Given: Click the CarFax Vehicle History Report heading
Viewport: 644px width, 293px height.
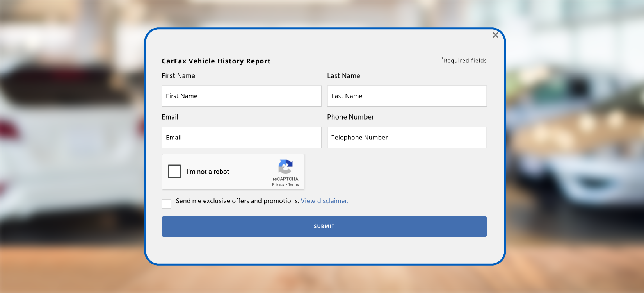Looking at the screenshot, I should click(216, 61).
